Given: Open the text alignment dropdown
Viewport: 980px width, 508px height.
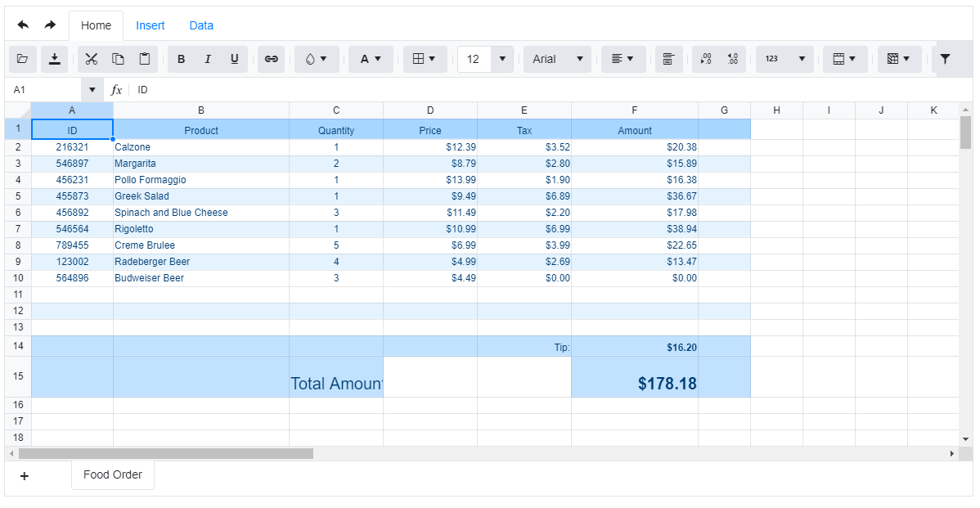Looking at the screenshot, I should pyautogui.click(x=623, y=59).
